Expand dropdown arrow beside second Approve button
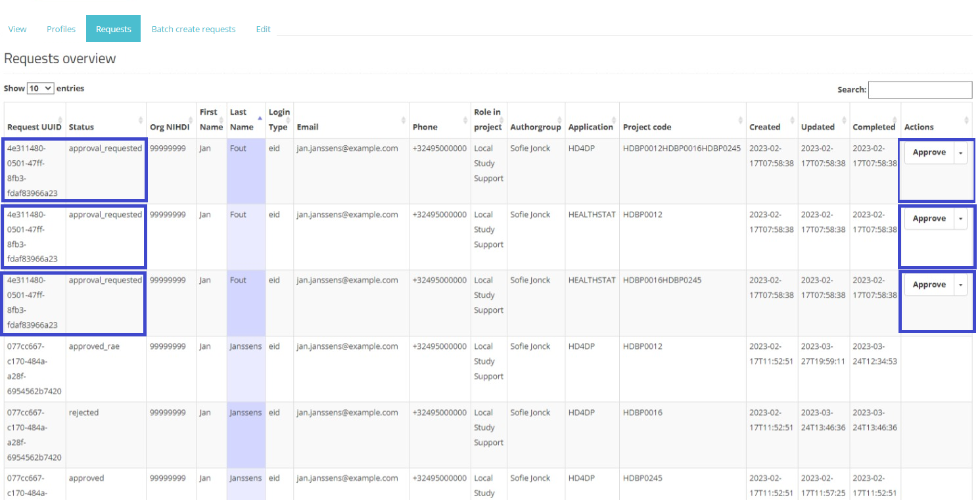 point(960,219)
